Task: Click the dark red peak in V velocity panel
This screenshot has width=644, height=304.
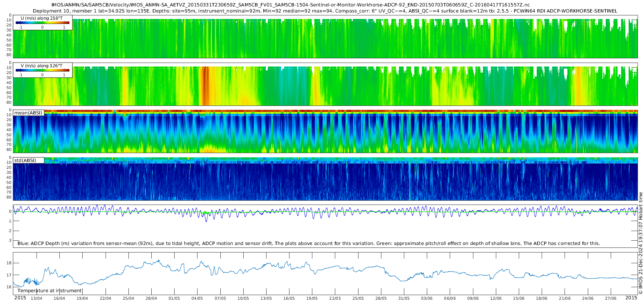Action: tap(205, 86)
